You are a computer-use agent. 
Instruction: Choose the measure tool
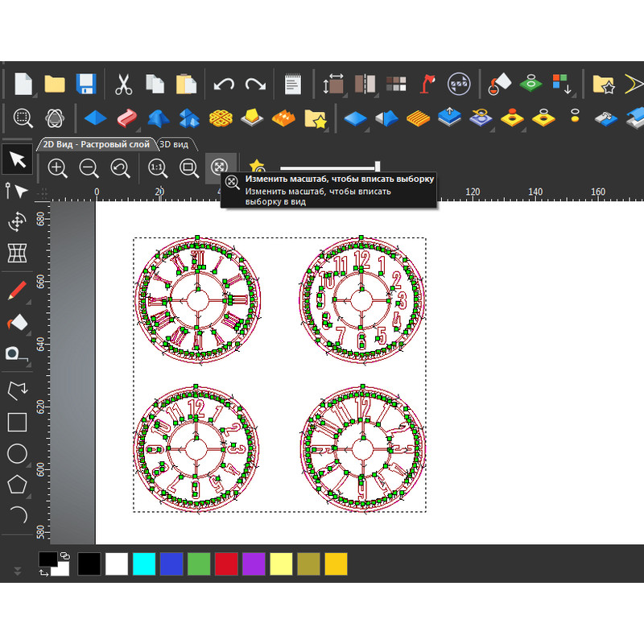(18, 353)
